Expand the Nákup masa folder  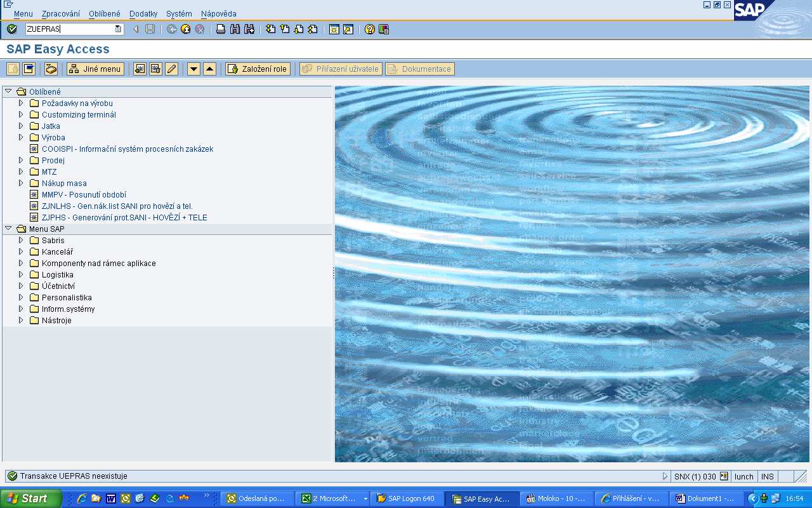tap(21, 183)
